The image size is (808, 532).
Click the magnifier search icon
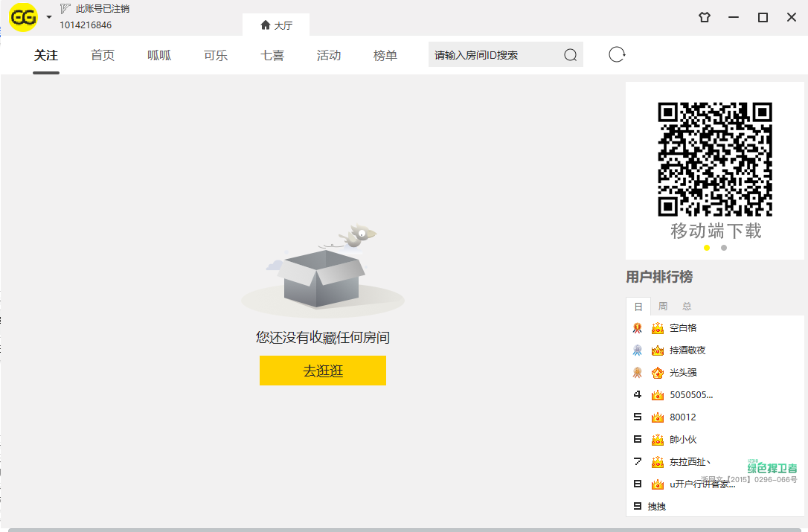click(571, 54)
